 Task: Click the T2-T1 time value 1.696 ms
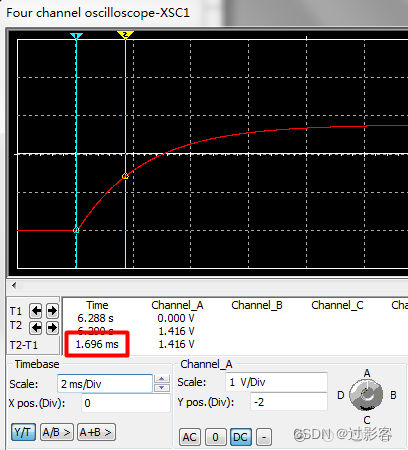coord(97,344)
